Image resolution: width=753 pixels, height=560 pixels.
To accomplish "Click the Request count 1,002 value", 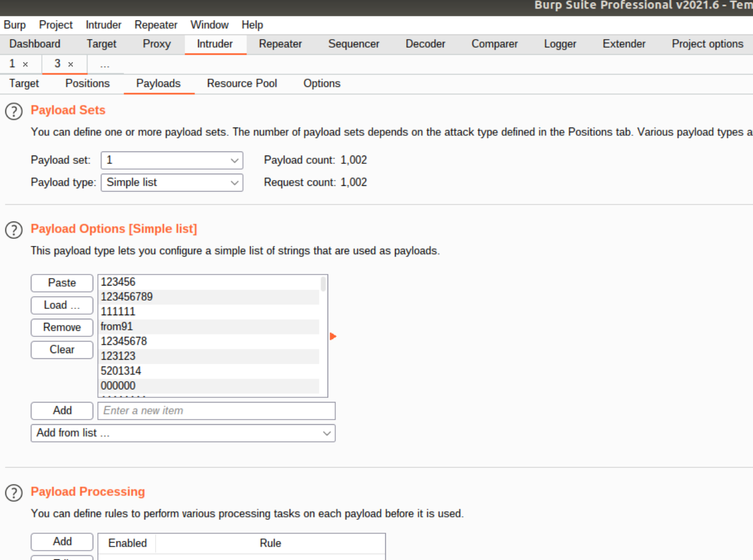I will [x=354, y=182].
